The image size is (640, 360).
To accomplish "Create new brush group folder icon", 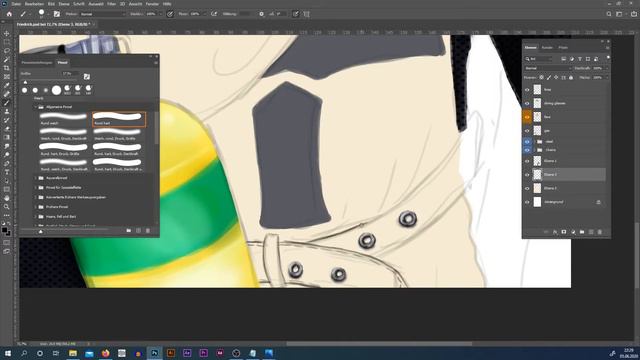I will point(129,231).
